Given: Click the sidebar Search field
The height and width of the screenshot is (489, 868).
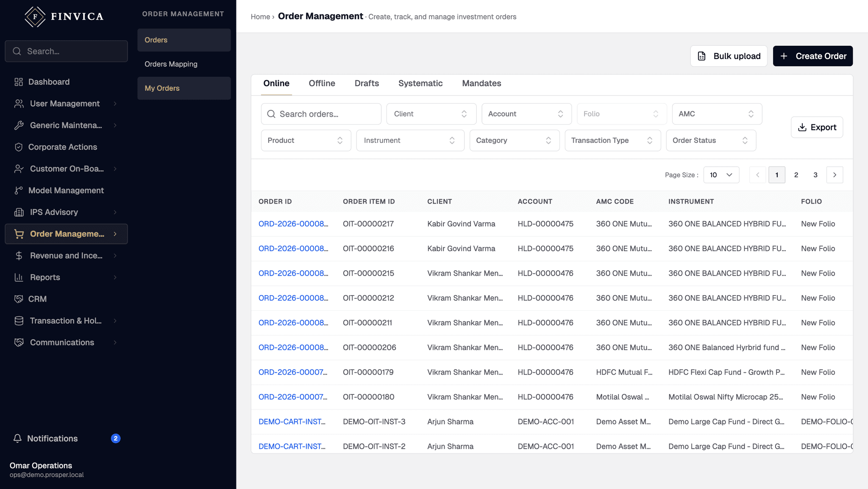Looking at the screenshot, I should [x=66, y=51].
